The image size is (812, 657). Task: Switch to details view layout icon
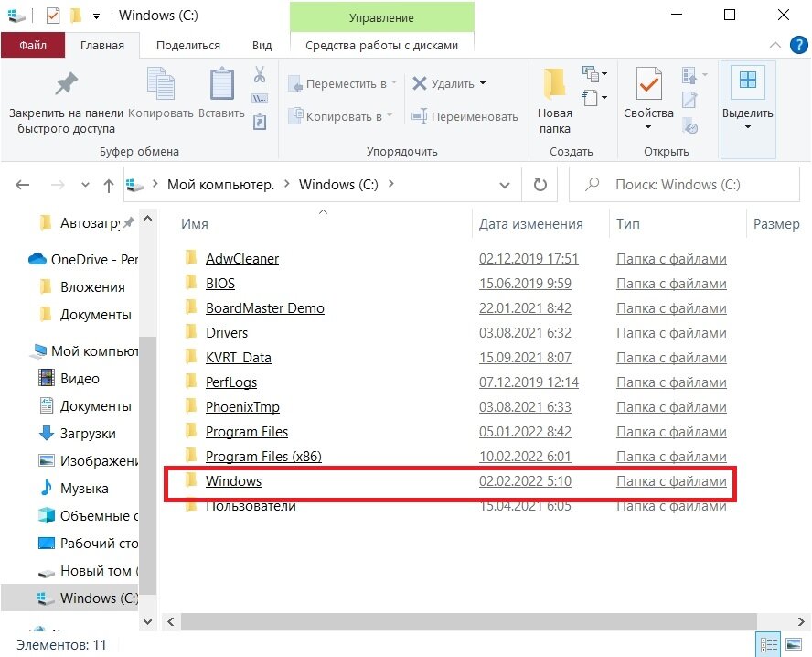pyautogui.click(x=768, y=644)
